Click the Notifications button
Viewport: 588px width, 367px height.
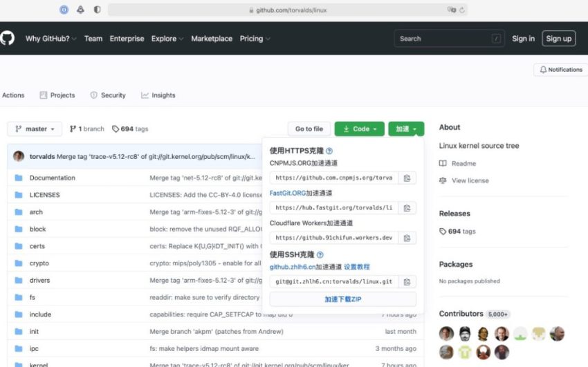pos(561,70)
